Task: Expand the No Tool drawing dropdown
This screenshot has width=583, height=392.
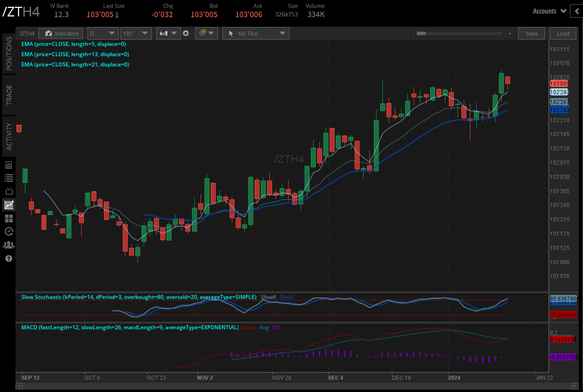Action: (x=256, y=34)
